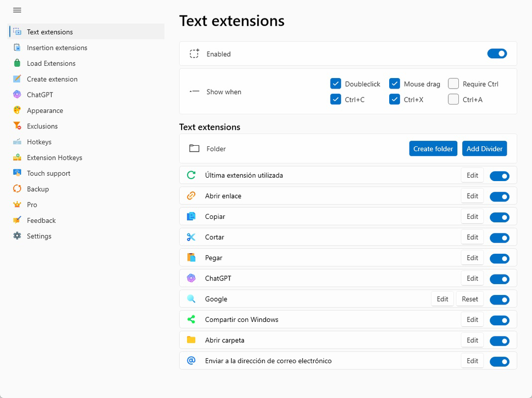Switch off the ChatGPT extension toggle
The image size is (532, 398).
click(x=500, y=279)
